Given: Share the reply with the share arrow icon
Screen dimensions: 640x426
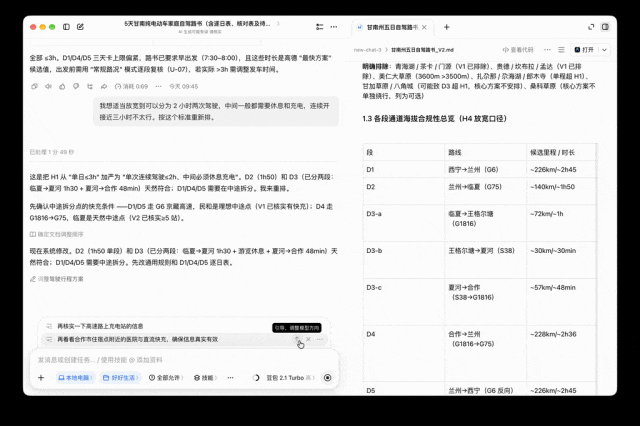Looking at the screenshot, I should (x=104, y=87).
